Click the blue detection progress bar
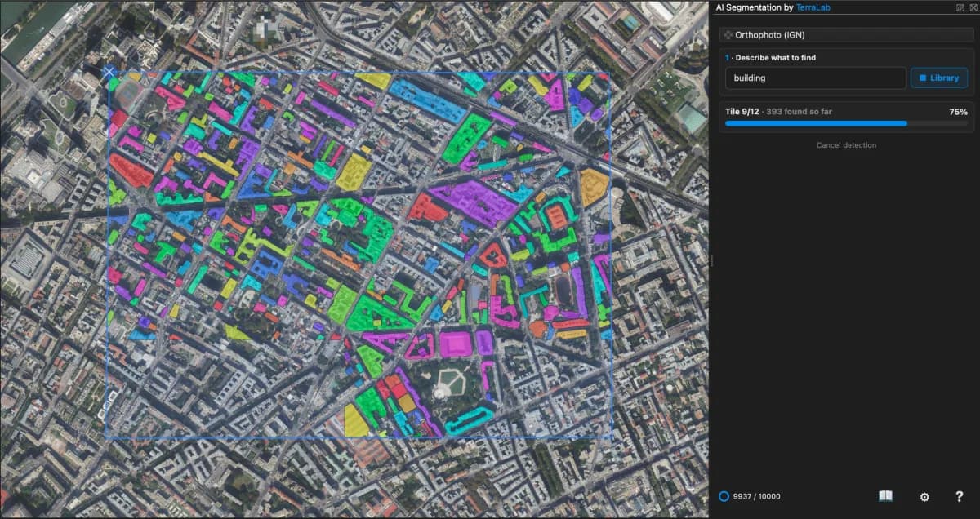 [x=846, y=123]
